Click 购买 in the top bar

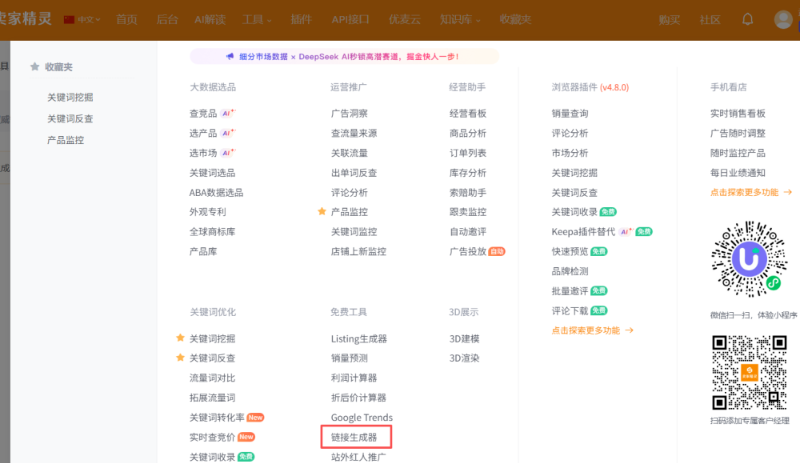point(669,20)
